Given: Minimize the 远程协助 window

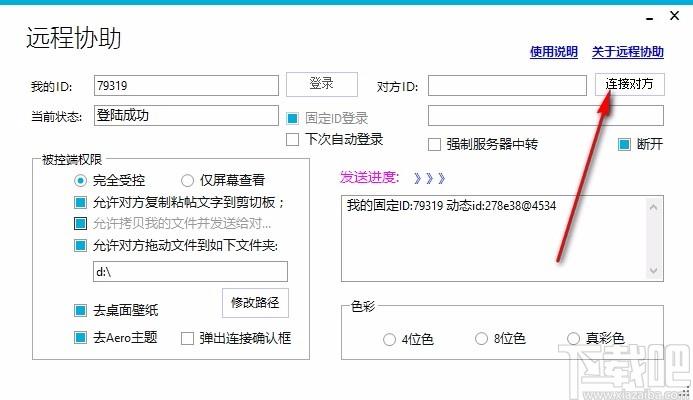Looking at the screenshot, I should pos(649,19).
